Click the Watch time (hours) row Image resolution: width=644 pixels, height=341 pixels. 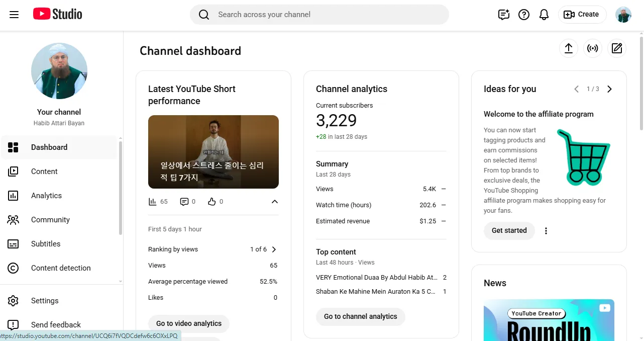click(381, 205)
